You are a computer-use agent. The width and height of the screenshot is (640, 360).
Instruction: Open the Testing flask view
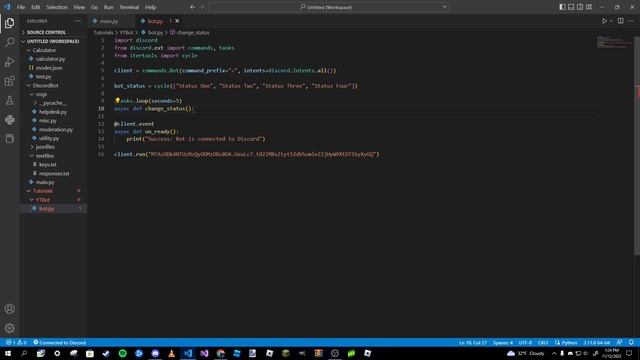click(x=9, y=100)
